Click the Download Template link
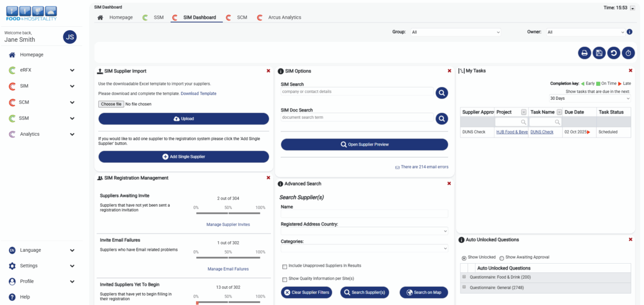This screenshot has height=305, width=644. click(199, 93)
